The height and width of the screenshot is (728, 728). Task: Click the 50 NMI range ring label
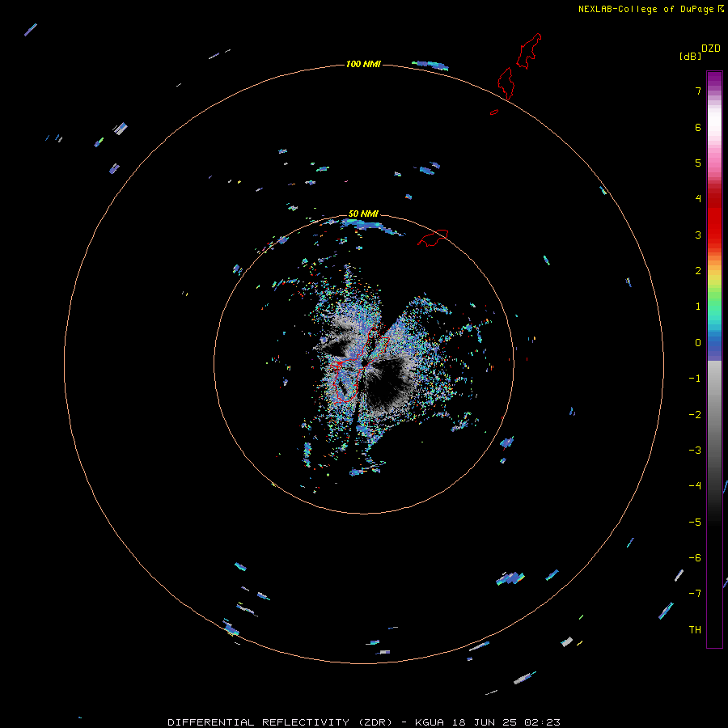[x=363, y=214]
